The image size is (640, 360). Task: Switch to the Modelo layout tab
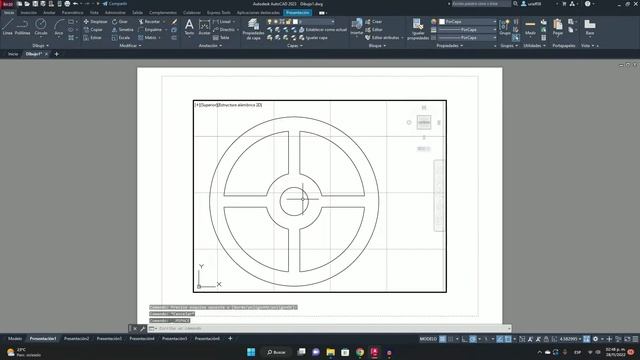[x=15, y=339]
